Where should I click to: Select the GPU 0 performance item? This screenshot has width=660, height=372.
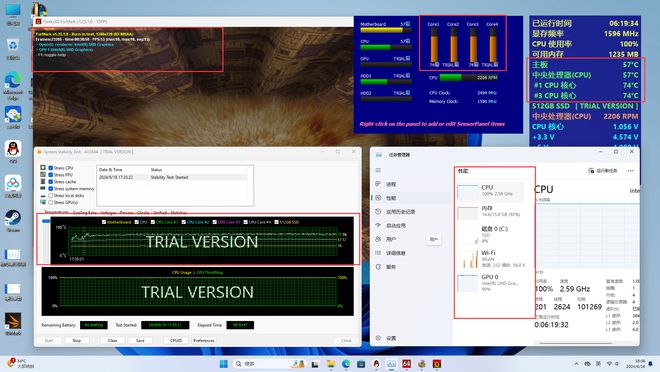(x=490, y=282)
